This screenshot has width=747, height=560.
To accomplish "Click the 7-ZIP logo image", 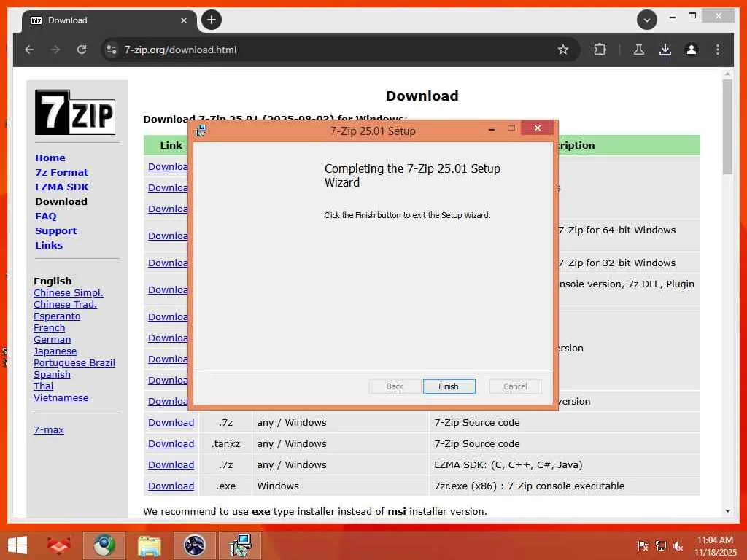I will tap(75, 112).
